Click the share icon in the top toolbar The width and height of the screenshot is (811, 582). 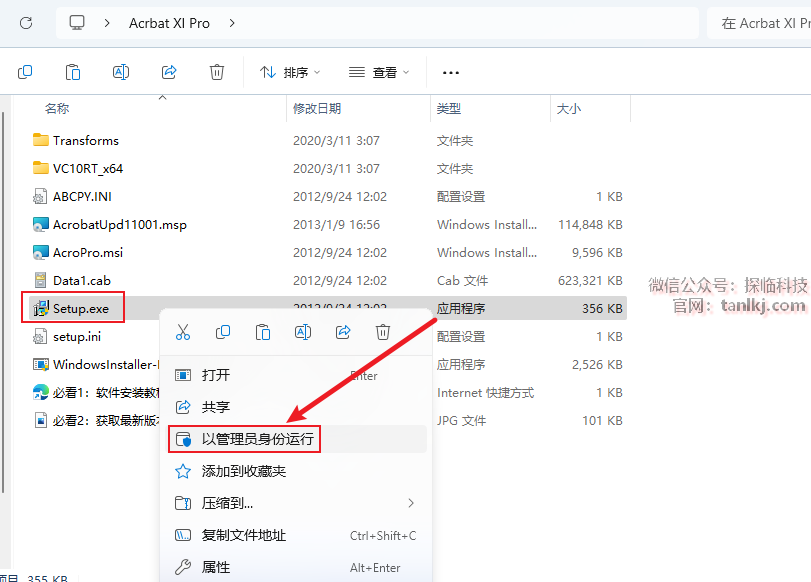click(x=169, y=72)
